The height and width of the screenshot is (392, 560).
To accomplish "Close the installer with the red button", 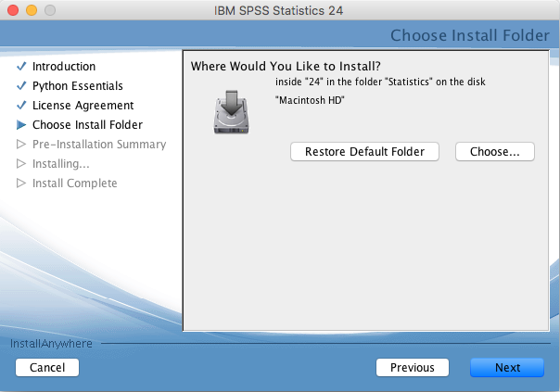I will click(13, 10).
